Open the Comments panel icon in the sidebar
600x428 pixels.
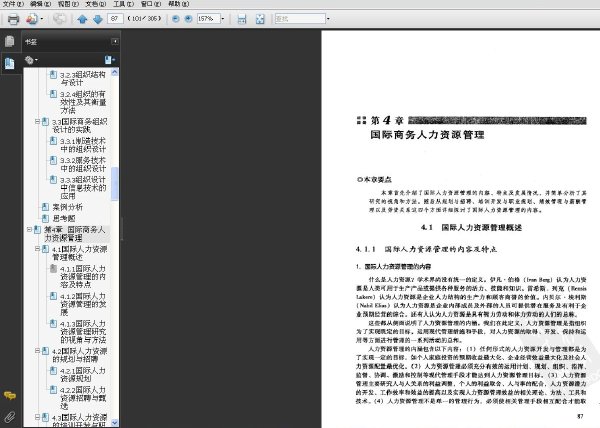[x=10, y=395]
